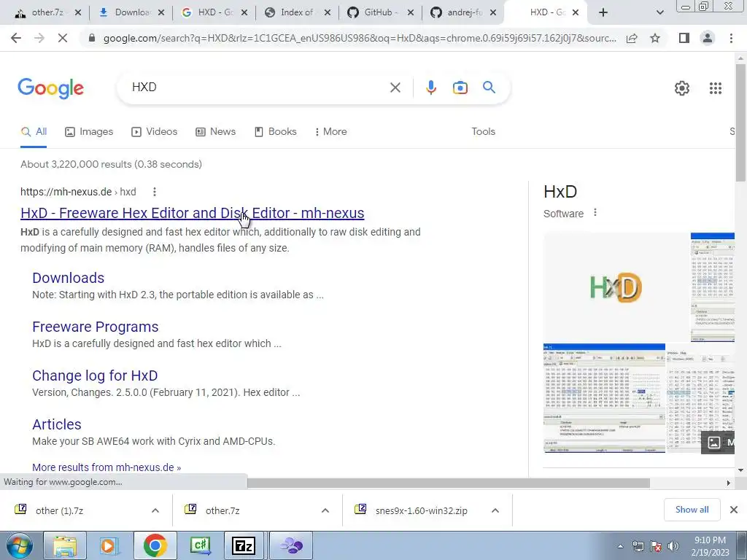The height and width of the screenshot is (560, 747).
Task: Open search Tools
Action: pyautogui.click(x=483, y=132)
